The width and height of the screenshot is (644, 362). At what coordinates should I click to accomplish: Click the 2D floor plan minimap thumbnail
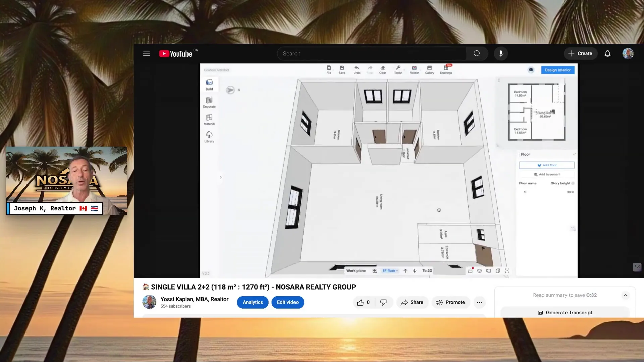click(x=536, y=112)
